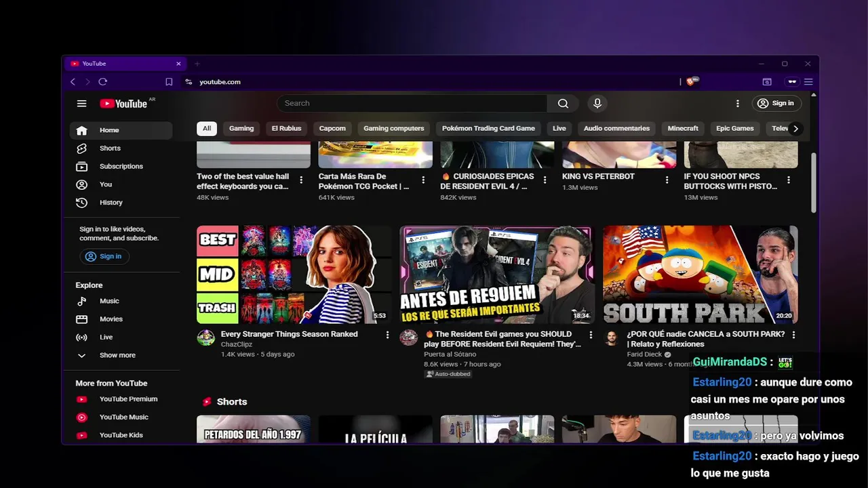Select the Minecraft filter chip
The width and height of the screenshot is (868, 488).
tap(683, 128)
